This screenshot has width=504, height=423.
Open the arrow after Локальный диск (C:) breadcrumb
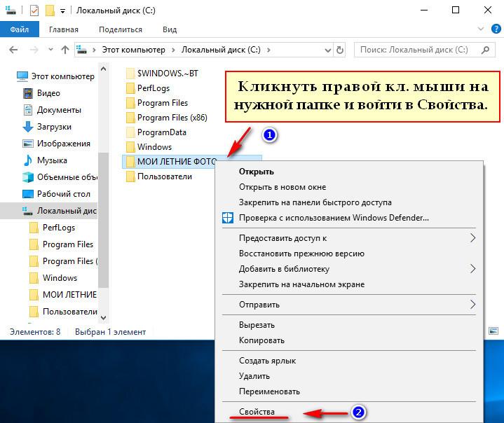point(268,50)
